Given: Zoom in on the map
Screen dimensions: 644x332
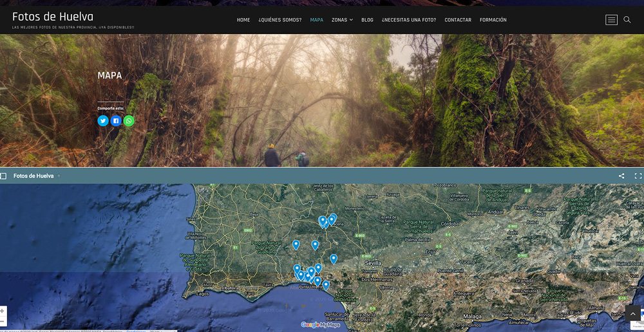Looking at the screenshot, I should tap(3, 311).
